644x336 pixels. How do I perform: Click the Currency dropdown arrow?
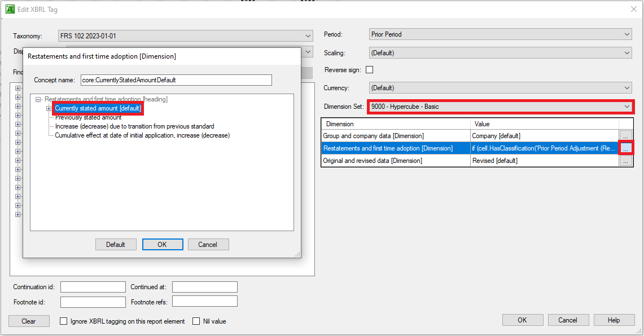point(626,87)
